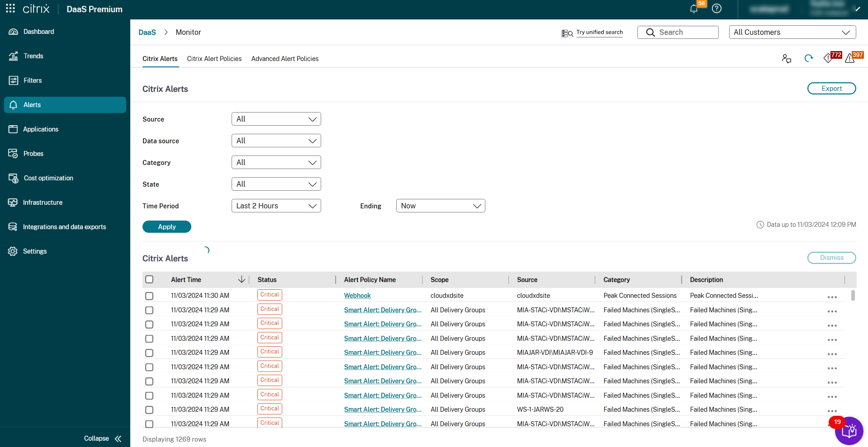This screenshot has width=868, height=447.
Task: Switch to Citrix Alert Policies tab
Action: [214, 59]
